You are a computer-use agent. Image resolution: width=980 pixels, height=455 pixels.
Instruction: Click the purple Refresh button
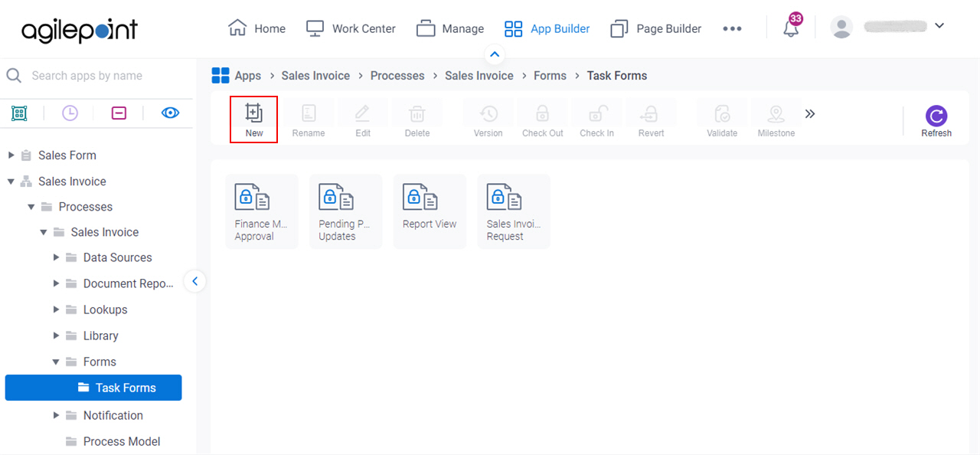point(936,121)
